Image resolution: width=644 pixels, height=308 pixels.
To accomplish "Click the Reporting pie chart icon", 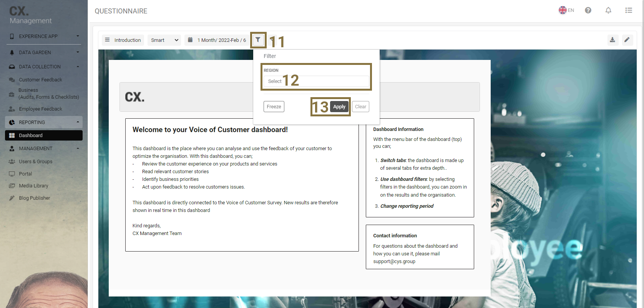I will (x=12, y=122).
